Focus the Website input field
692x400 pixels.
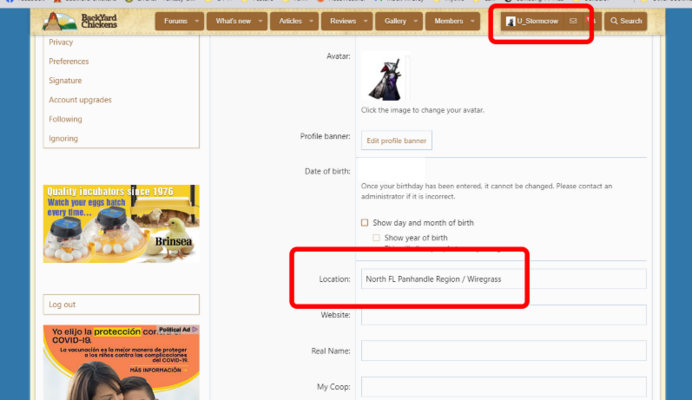tap(504, 315)
